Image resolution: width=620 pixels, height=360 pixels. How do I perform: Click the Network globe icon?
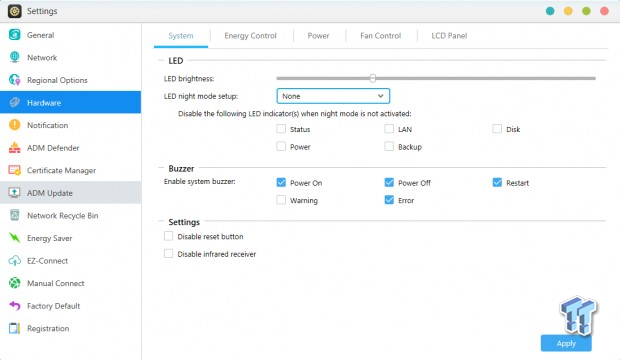(15, 57)
